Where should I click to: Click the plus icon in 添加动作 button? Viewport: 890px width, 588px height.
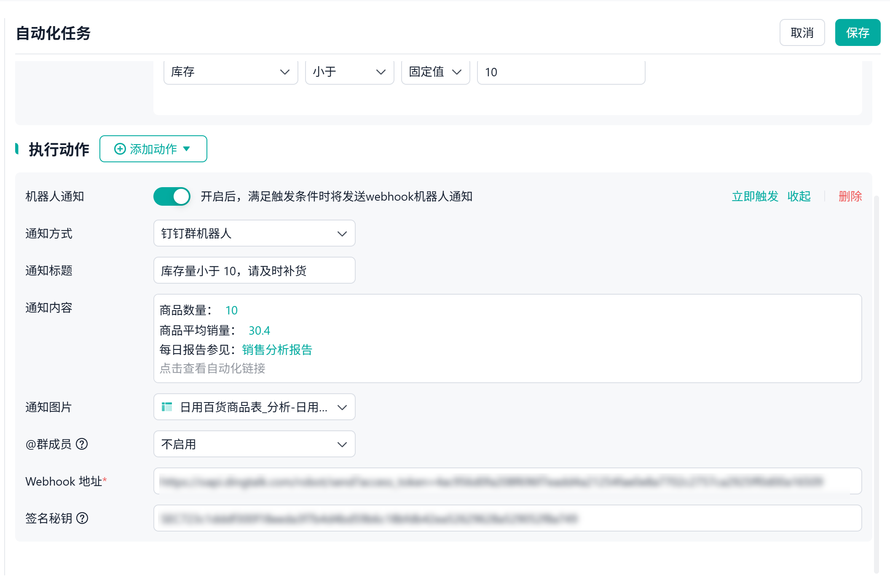point(120,149)
